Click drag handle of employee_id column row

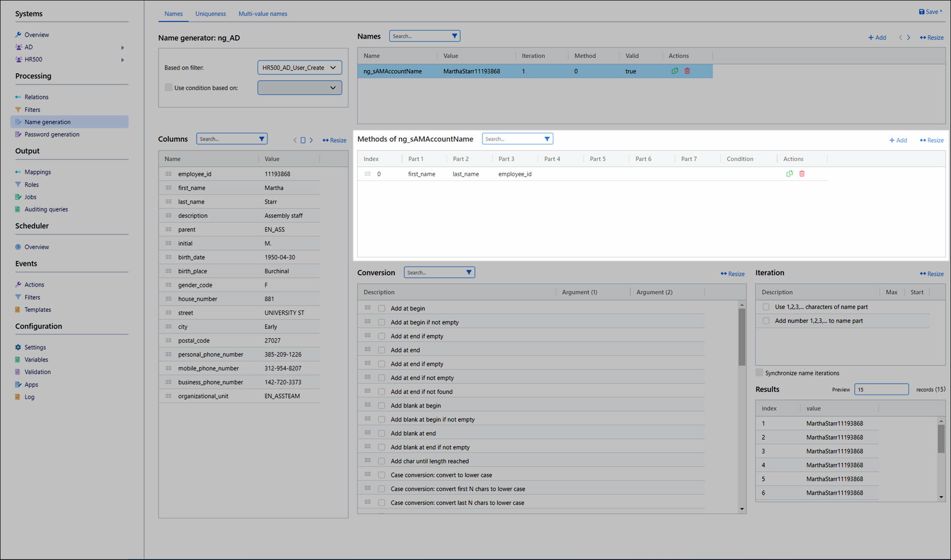pos(168,174)
